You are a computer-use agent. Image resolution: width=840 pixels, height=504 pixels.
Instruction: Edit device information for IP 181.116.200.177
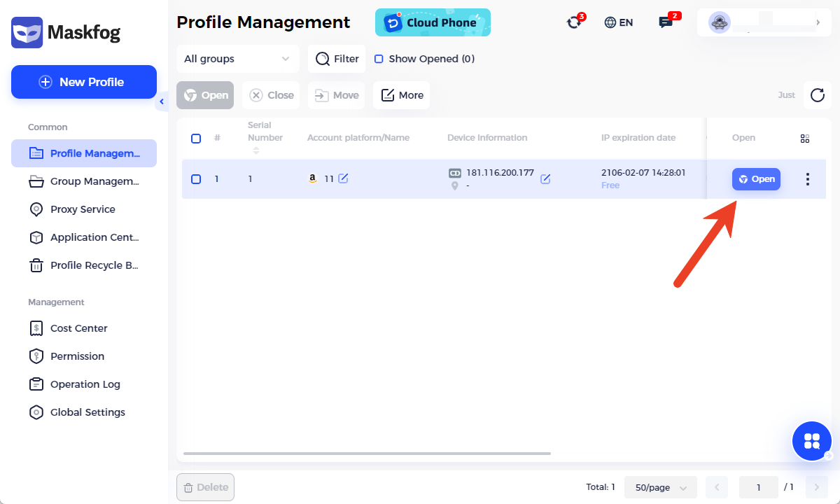coord(545,179)
